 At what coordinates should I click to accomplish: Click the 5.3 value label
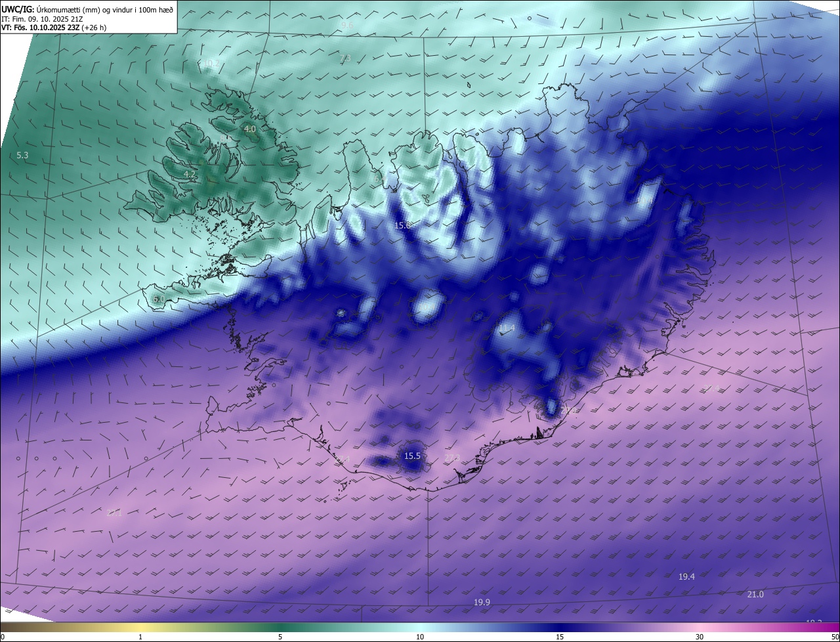tap(22, 156)
